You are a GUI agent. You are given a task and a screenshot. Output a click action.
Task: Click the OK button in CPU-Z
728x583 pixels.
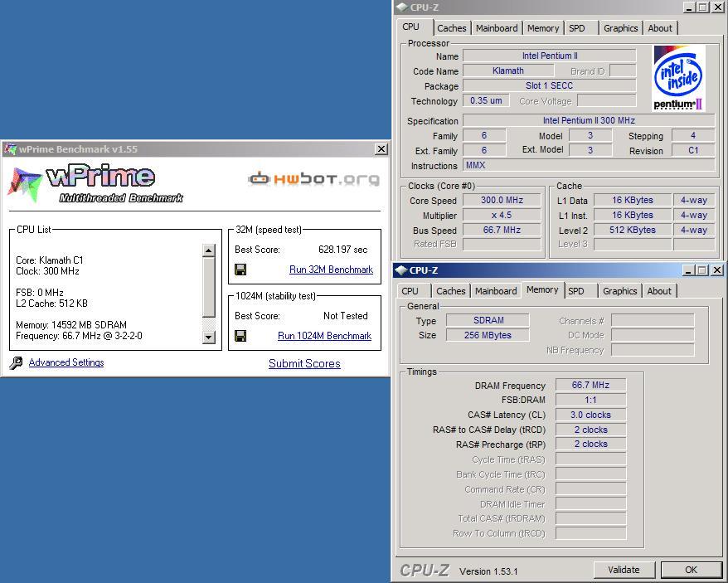tap(691, 570)
